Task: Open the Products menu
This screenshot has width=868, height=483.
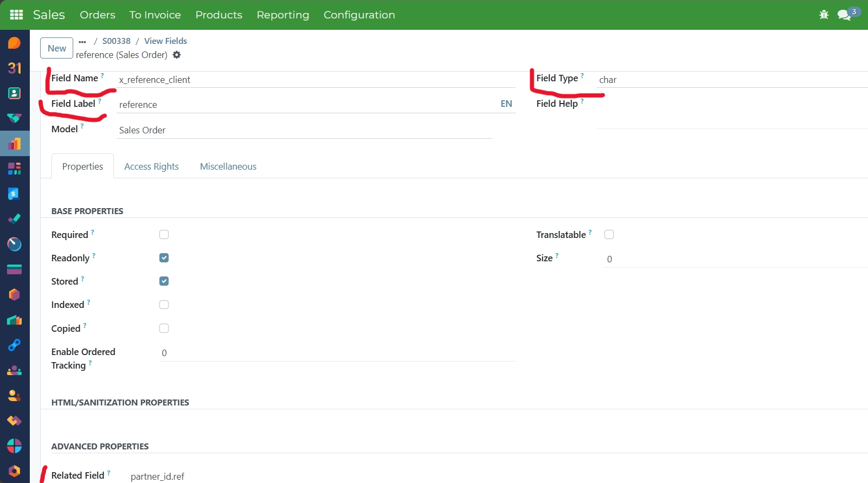Action: pos(219,15)
